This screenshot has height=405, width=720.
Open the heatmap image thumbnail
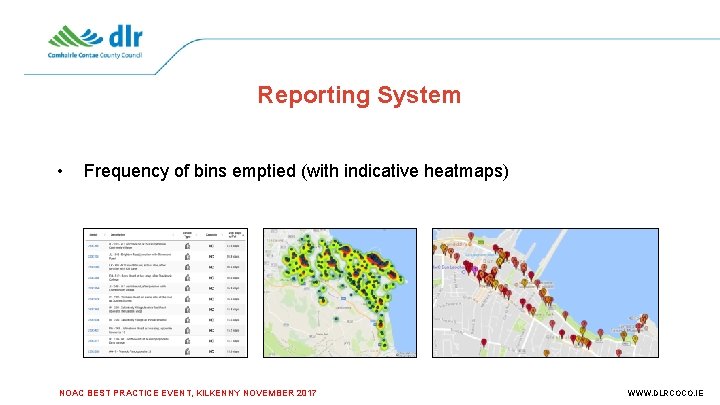coord(340,292)
